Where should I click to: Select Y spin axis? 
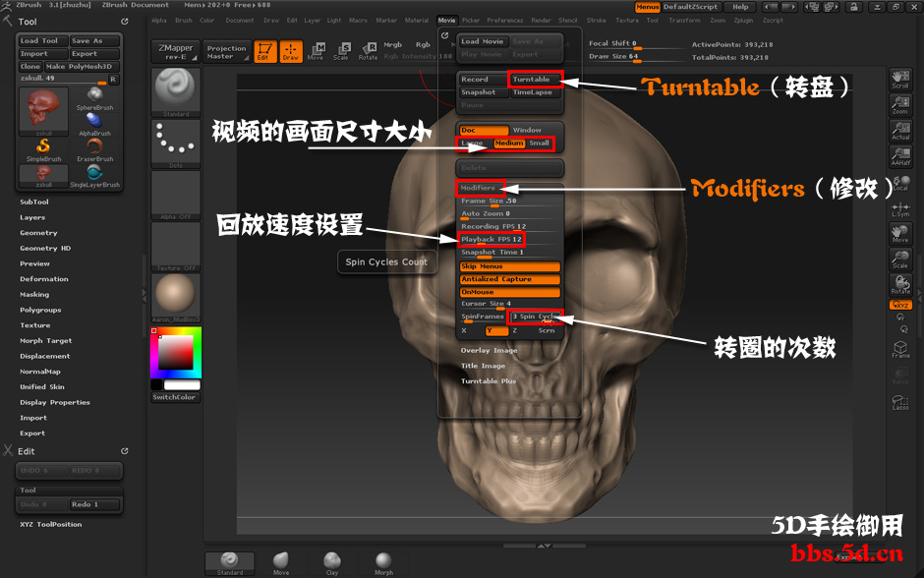pyautogui.click(x=496, y=330)
